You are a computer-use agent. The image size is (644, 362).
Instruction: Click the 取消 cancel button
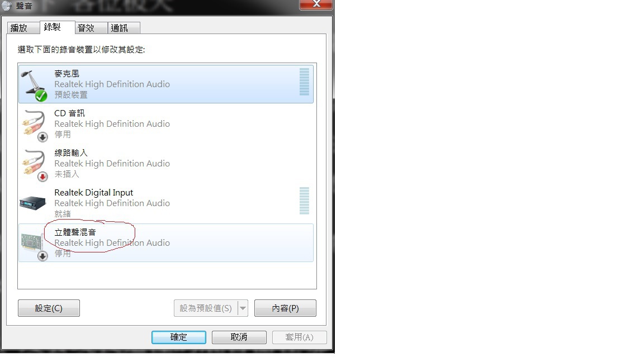tap(239, 337)
